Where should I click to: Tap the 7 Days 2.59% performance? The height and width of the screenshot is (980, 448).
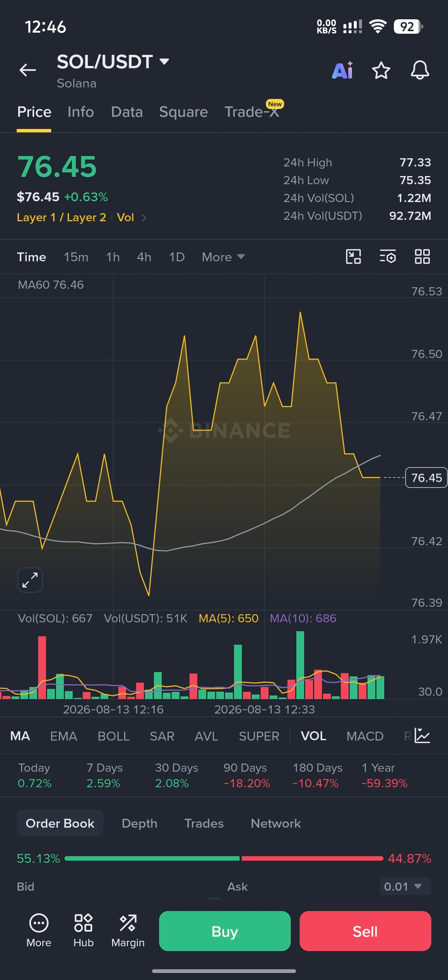click(104, 775)
